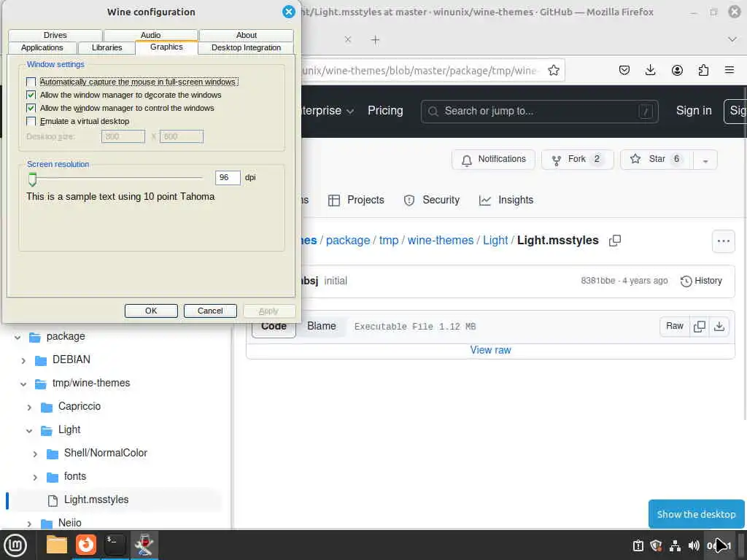The width and height of the screenshot is (747, 560).
Task: Expand the DEBIAN folder
Action: click(23, 360)
